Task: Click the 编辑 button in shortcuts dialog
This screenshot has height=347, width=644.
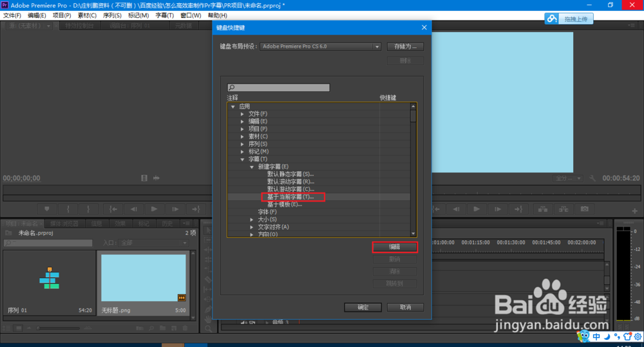Action: click(395, 247)
